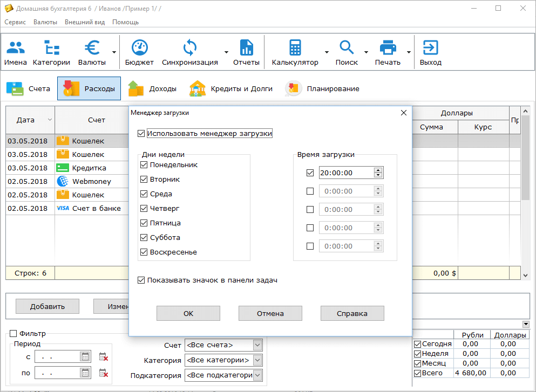Disable Показывать значок в панели задач
Screen dimensions: 536x392
click(x=141, y=280)
